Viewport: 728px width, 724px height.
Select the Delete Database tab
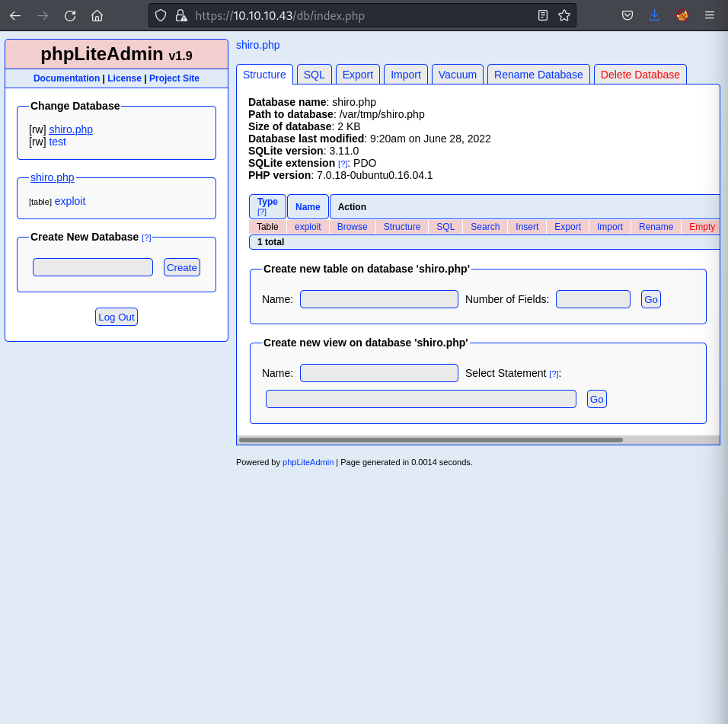click(640, 75)
